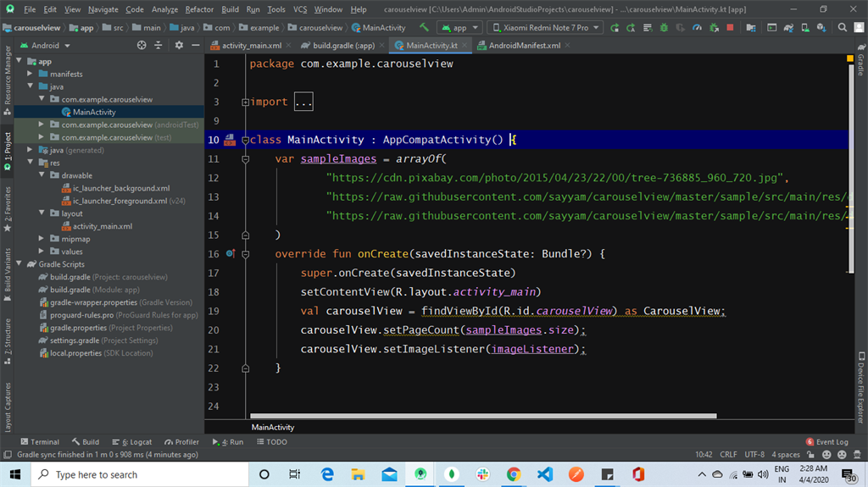Click the Select Opened File target icon
868x487 pixels.
click(x=142, y=45)
